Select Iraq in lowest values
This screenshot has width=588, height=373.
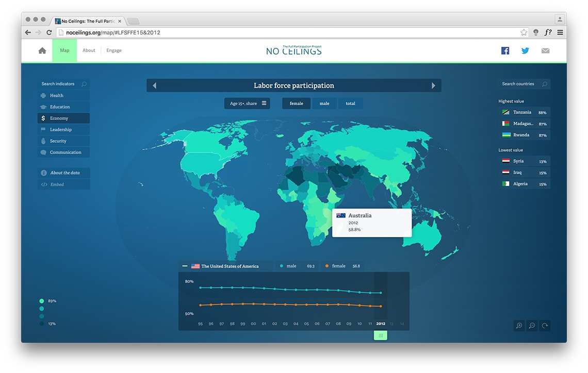524,172
